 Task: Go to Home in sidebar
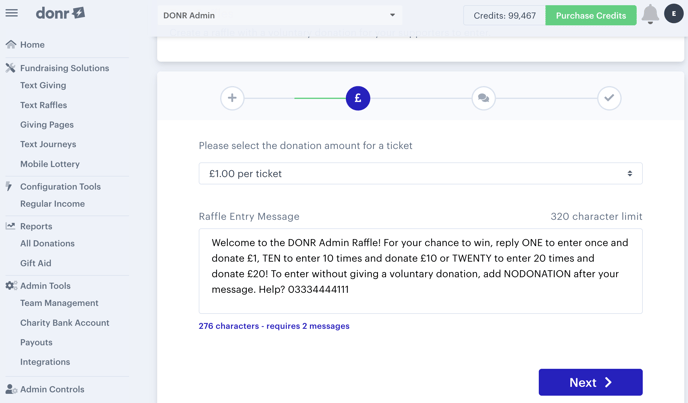click(x=32, y=45)
